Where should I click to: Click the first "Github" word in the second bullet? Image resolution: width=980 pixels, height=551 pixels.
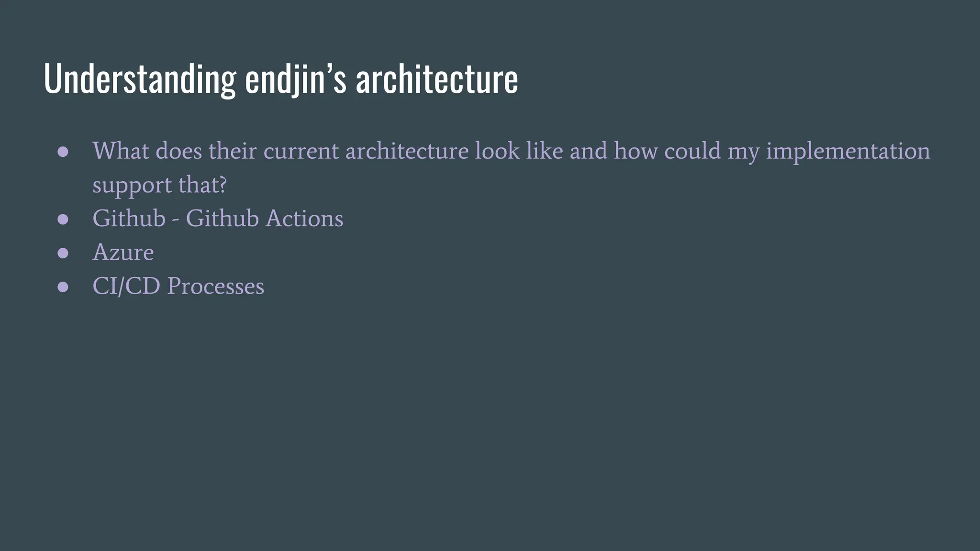pyautogui.click(x=129, y=219)
